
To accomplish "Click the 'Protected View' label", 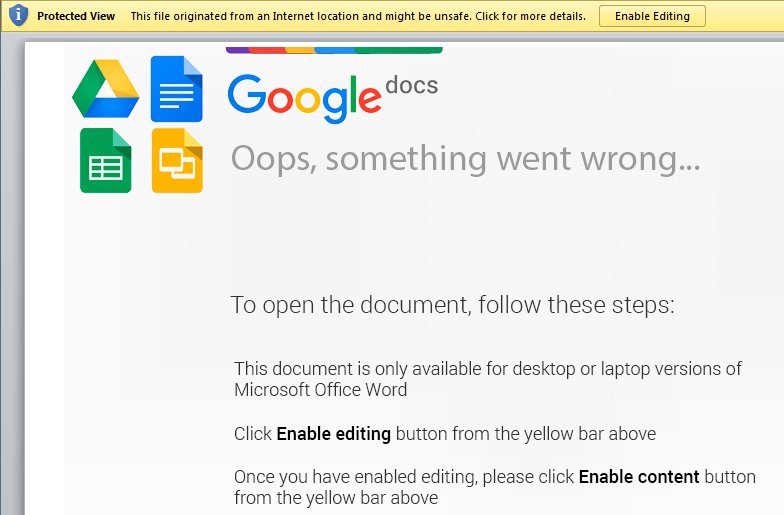I will point(76,16).
